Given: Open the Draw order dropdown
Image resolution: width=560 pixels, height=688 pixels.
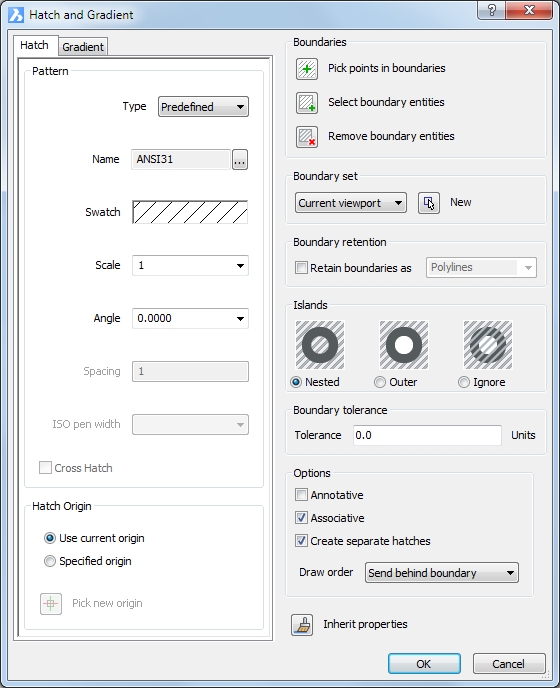Looking at the screenshot, I should click(x=442, y=573).
